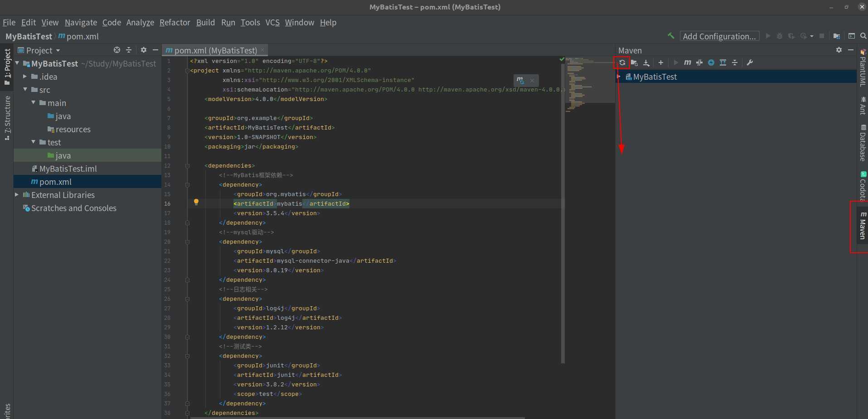Collapse the src folder
This screenshot has height=419, width=868.
(x=25, y=89)
